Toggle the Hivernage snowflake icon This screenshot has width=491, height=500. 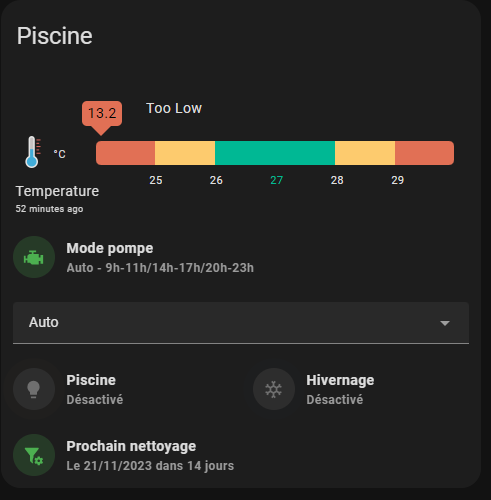pos(274,389)
